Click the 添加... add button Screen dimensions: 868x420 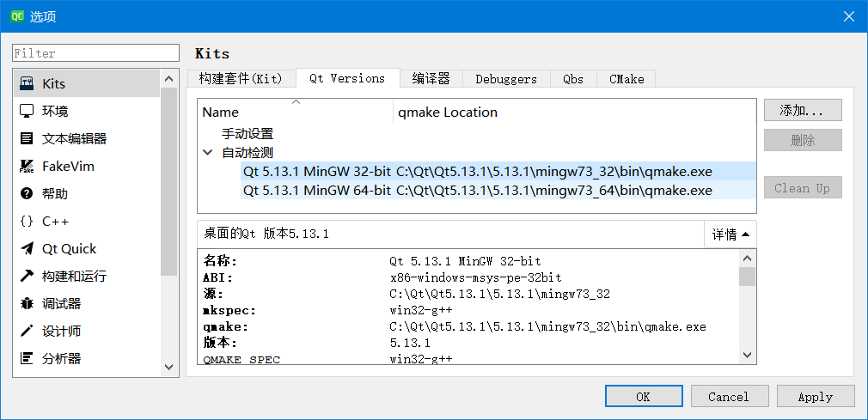[x=802, y=110]
